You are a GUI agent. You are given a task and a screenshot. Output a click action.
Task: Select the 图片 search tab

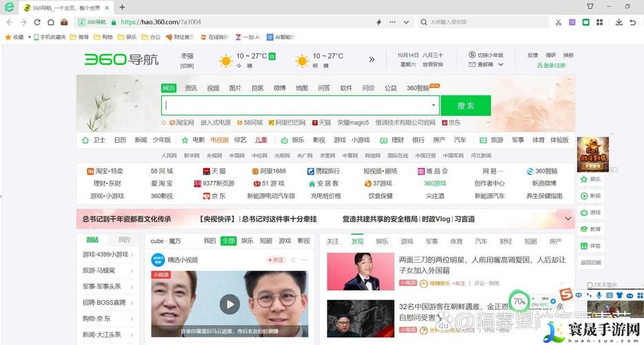[x=235, y=88]
